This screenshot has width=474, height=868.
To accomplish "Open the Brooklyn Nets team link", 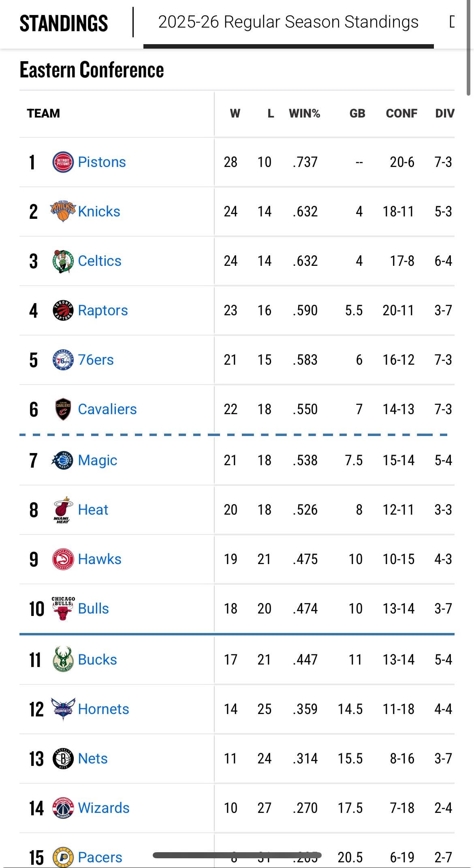I will tap(93, 759).
